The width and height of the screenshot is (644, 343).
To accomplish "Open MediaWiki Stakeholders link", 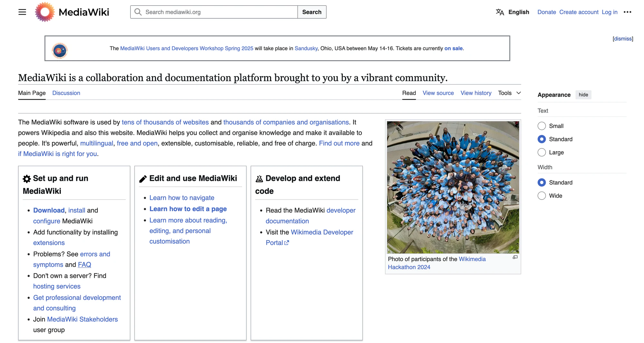I will coord(82,319).
